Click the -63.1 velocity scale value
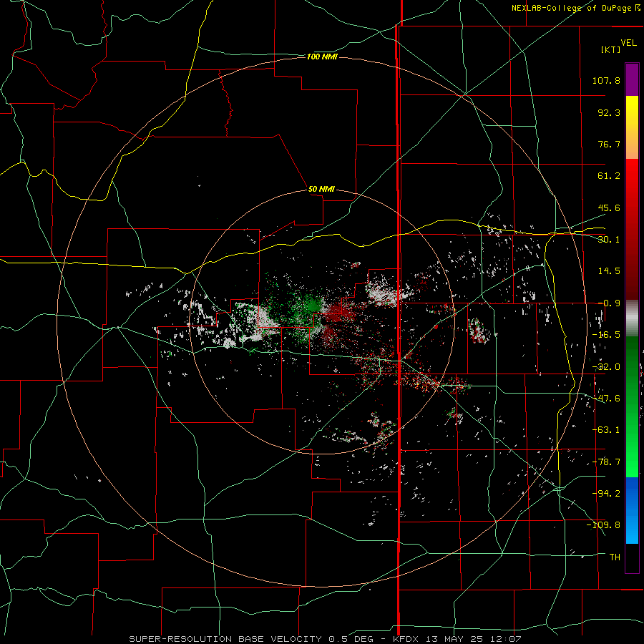The height and width of the screenshot is (644, 644). click(606, 430)
